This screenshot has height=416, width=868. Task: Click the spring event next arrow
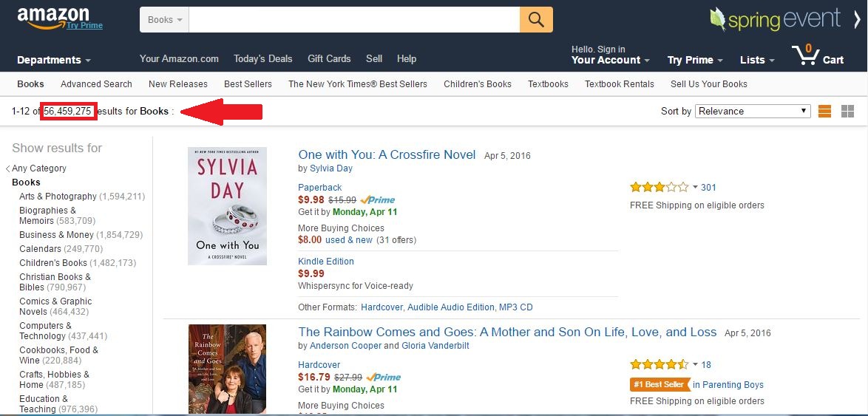coord(856,20)
